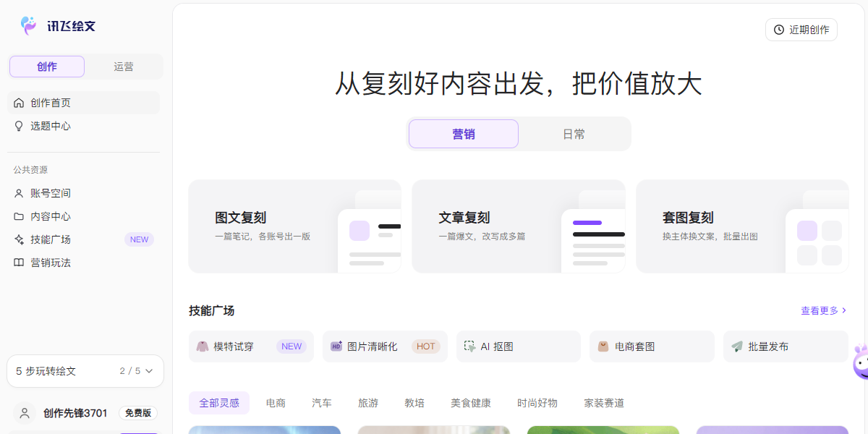Open 技能广场 in the sidebar

(83, 239)
